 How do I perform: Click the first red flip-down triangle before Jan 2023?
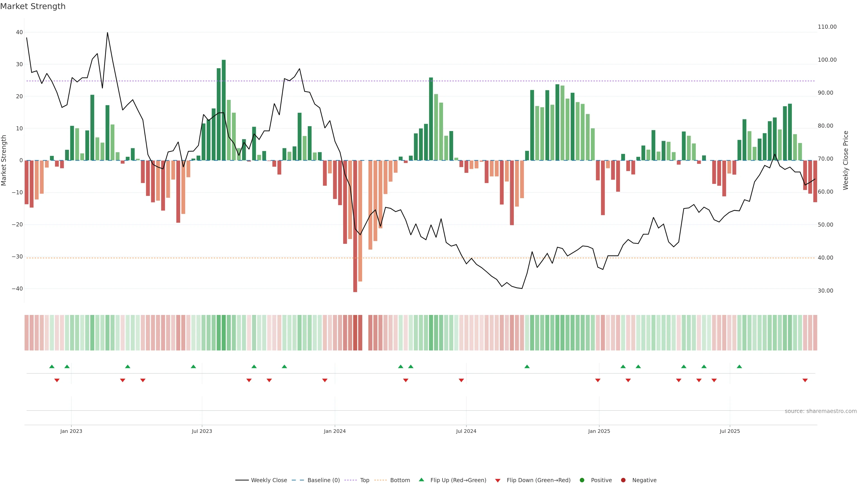(57, 380)
